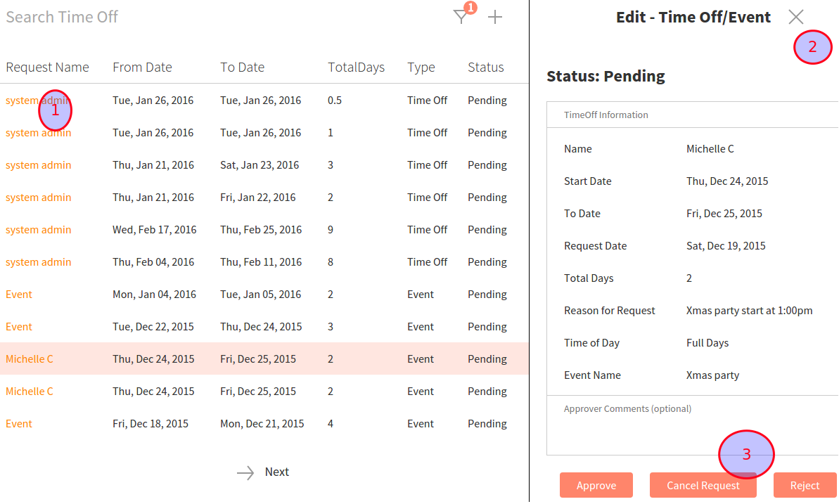Click the Approve button
Screen dimensions: 839x504
pyautogui.click(x=596, y=486)
